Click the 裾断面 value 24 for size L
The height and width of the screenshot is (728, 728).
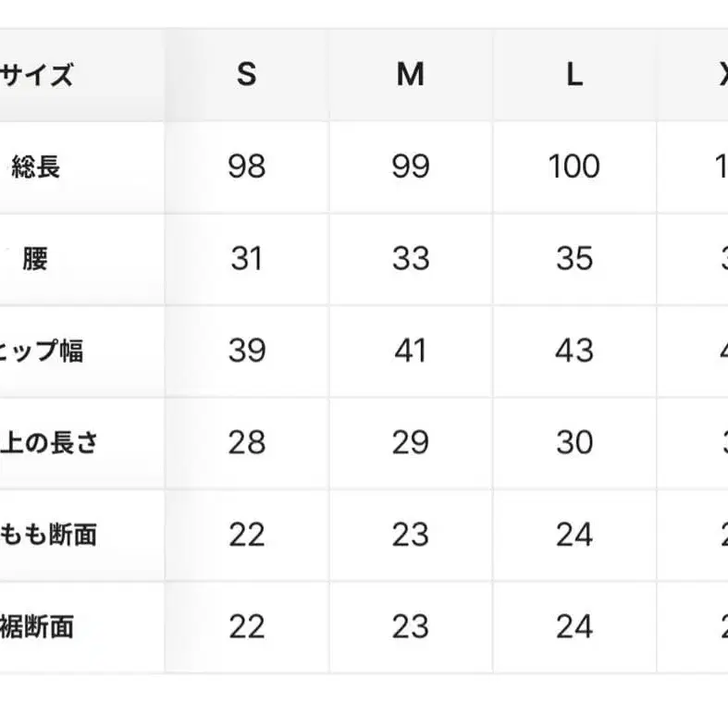point(574,627)
